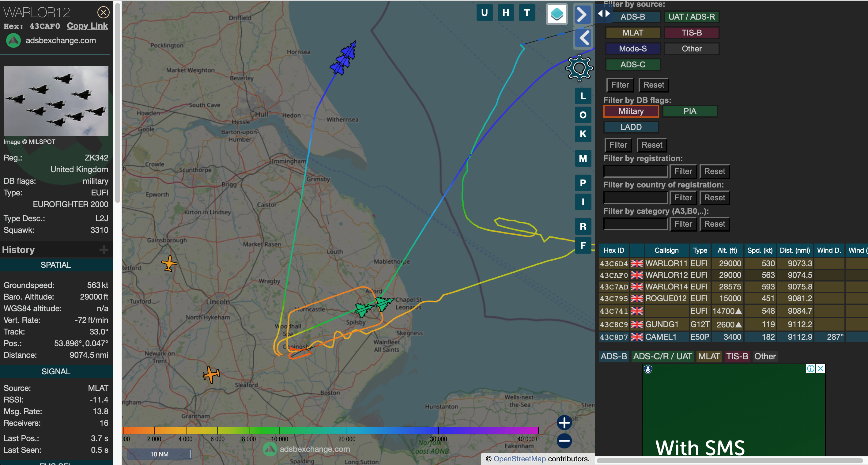The height and width of the screenshot is (465, 868).
Task: Click Reset button under source filters
Action: (654, 85)
